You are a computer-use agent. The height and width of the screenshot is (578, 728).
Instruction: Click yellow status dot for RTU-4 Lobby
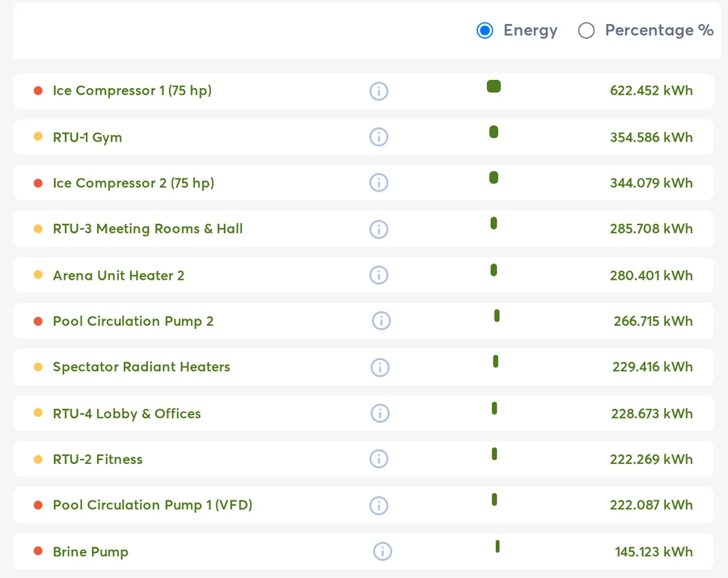click(38, 412)
